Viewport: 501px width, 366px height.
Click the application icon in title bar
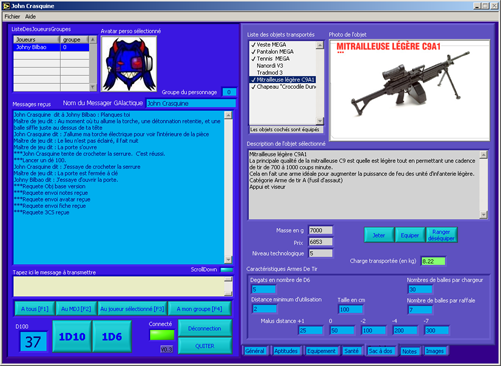6,6
